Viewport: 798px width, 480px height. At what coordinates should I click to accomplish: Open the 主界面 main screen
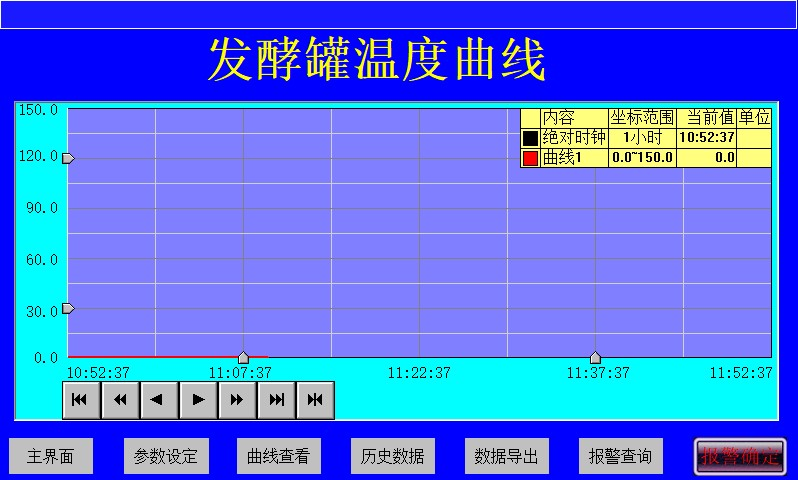click(x=51, y=457)
